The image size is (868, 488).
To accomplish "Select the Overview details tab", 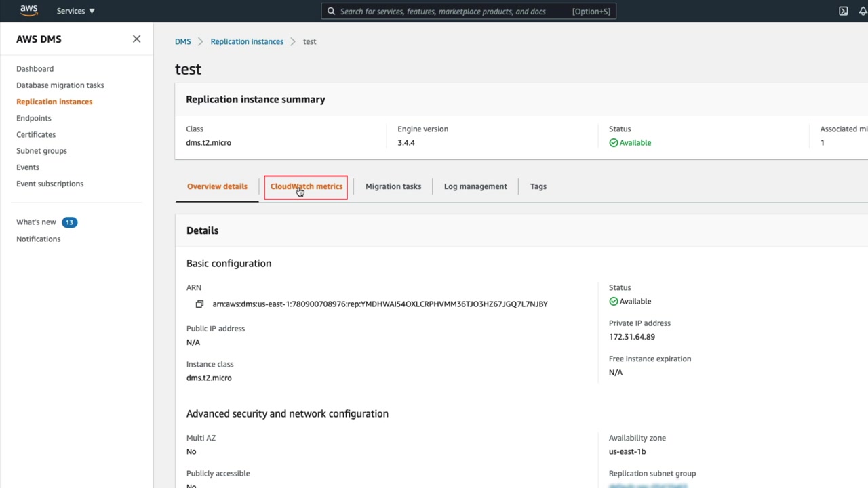I will [217, 186].
